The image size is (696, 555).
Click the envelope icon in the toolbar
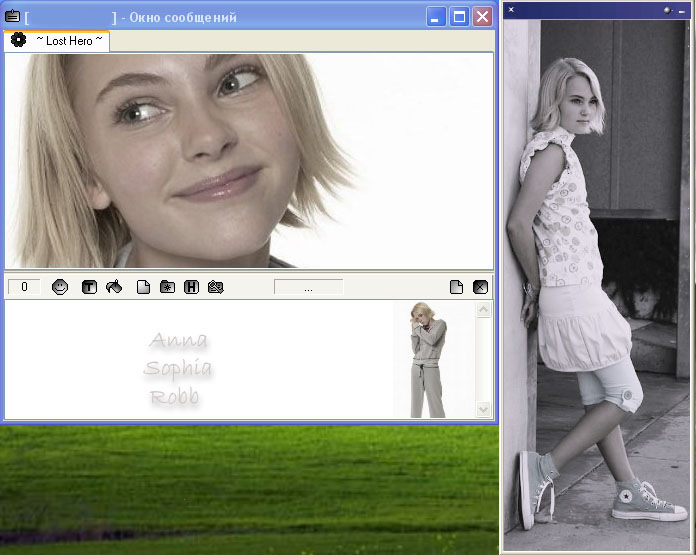[215, 287]
